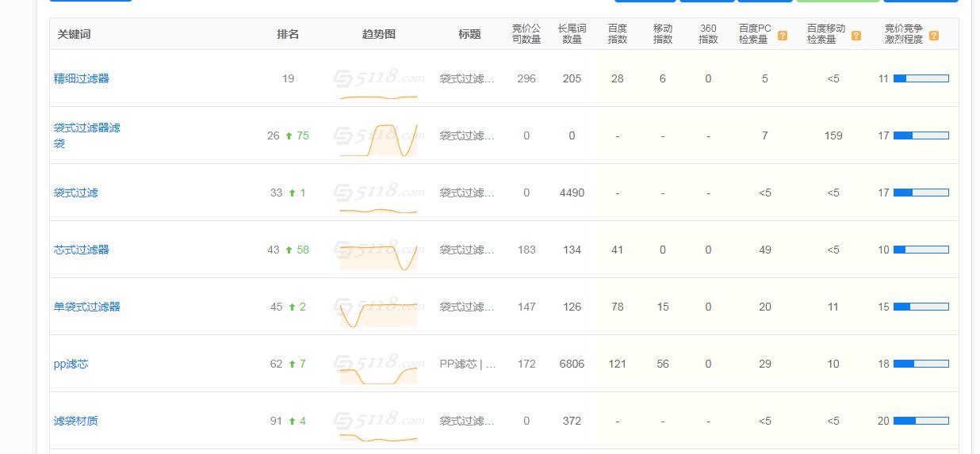The image size is (980, 454).
Task: Click bidding company count 296
Action: coord(526,78)
